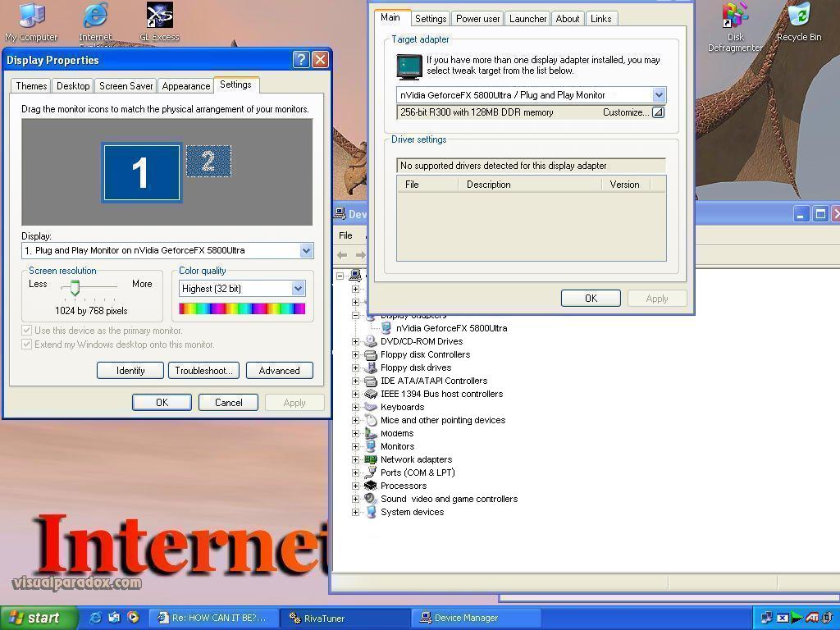Click the Screen resolution slider handle
Viewport: 840px width, 630px height.
[x=75, y=288]
